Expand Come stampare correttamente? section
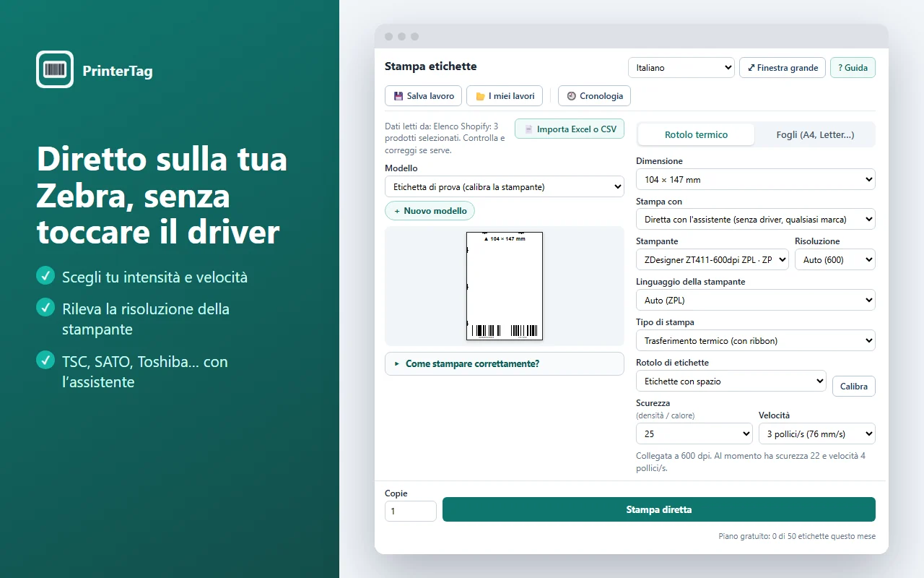The width and height of the screenshot is (924, 578). coord(505,364)
